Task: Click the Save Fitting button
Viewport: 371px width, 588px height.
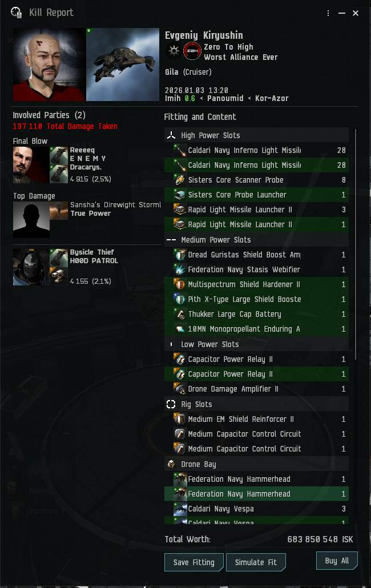Action: point(193,562)
